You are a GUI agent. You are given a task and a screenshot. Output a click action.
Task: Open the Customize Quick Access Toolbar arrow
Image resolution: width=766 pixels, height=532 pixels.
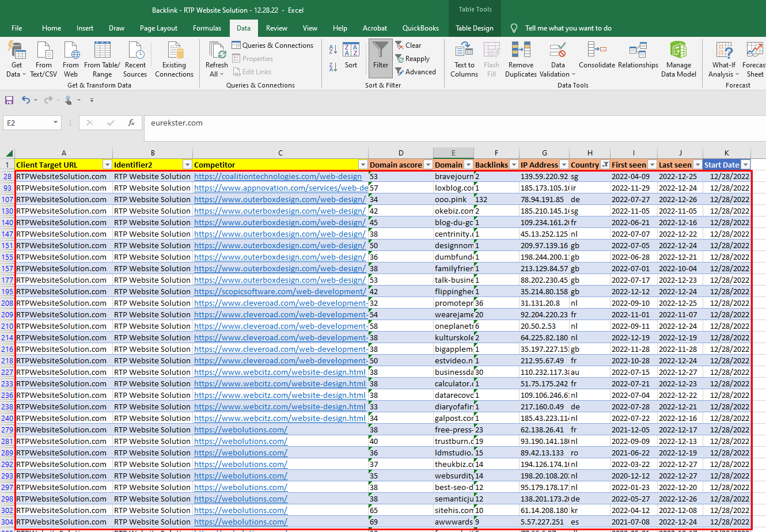click(92, 100)
